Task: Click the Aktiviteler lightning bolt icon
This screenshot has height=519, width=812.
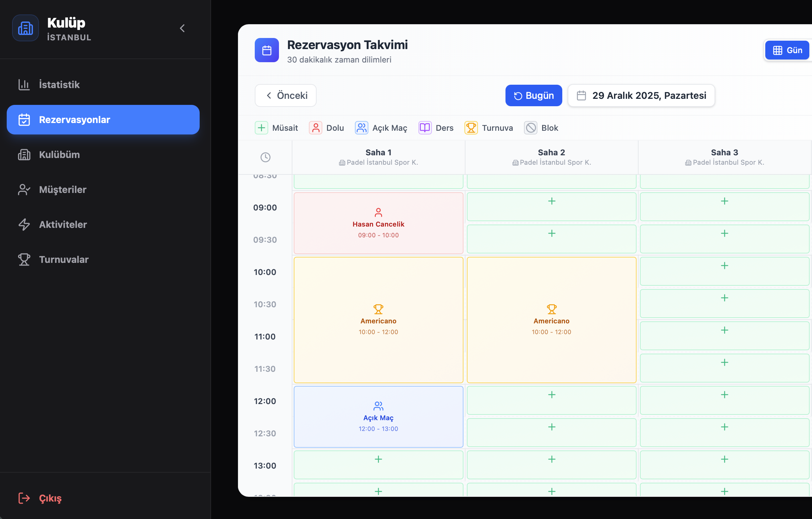Action: (x=24, y=225)
